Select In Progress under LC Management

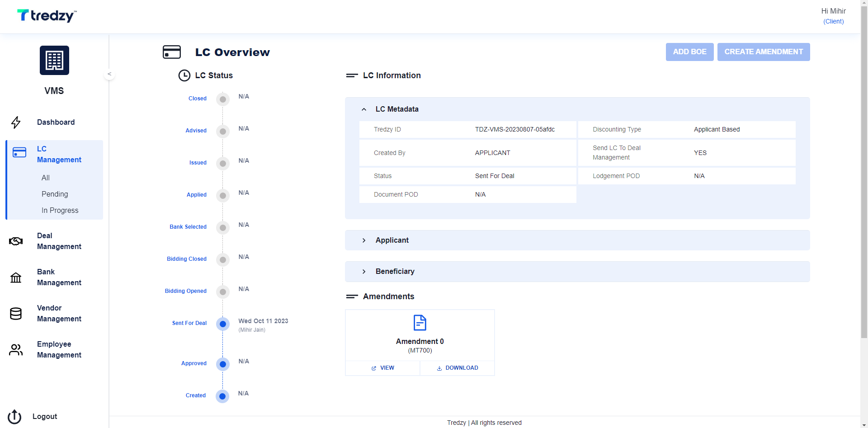(x=60, y=211)
